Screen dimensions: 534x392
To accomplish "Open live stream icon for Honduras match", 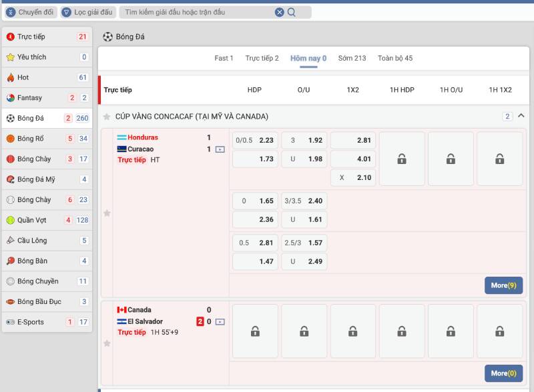I will point(220,149).
